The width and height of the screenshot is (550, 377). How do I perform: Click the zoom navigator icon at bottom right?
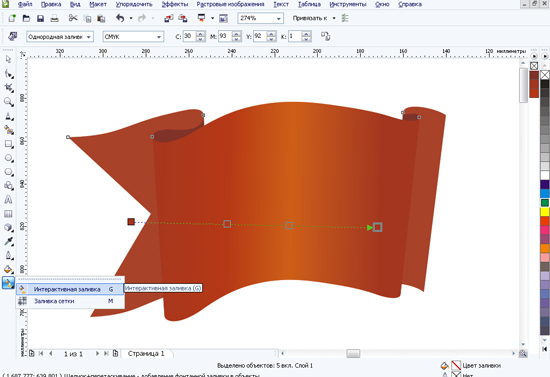click(x=523, y=354)
